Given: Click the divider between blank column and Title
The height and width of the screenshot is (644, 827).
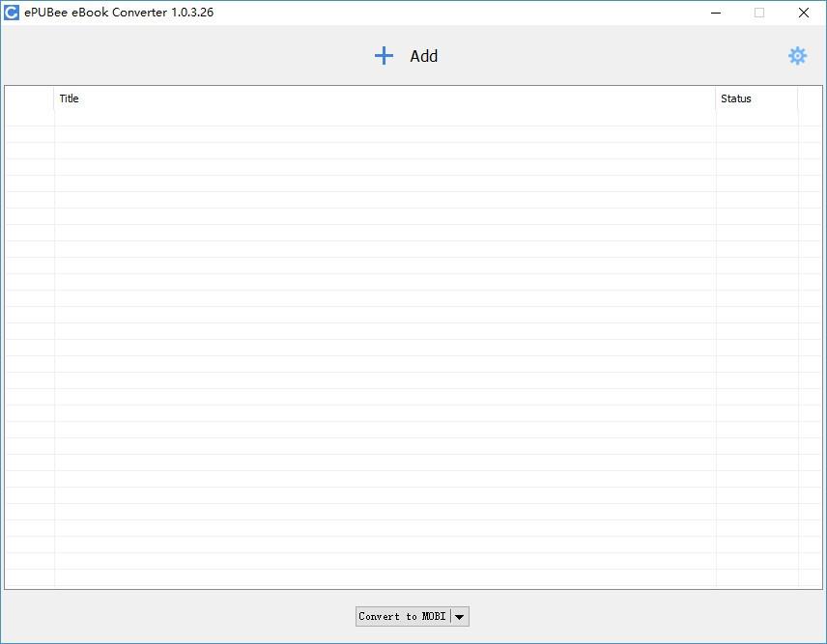Looking at the screenshot, I should [x=54, y=98].
